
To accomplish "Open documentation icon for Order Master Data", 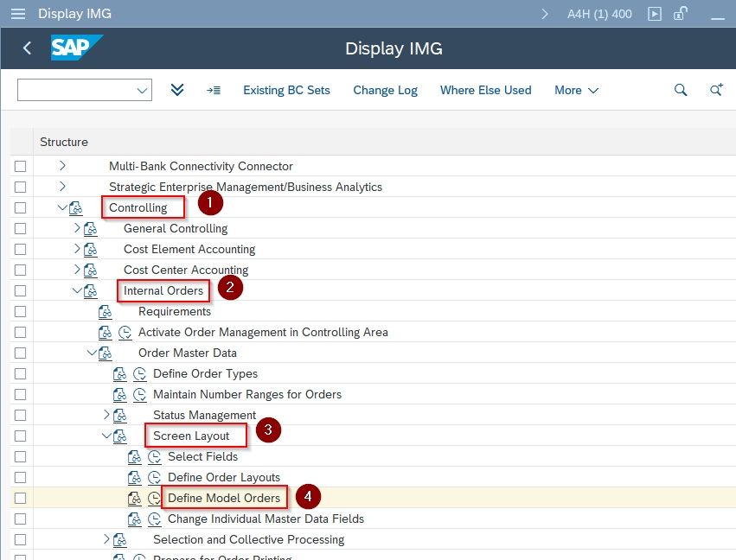I will click(x=106, y=353).
